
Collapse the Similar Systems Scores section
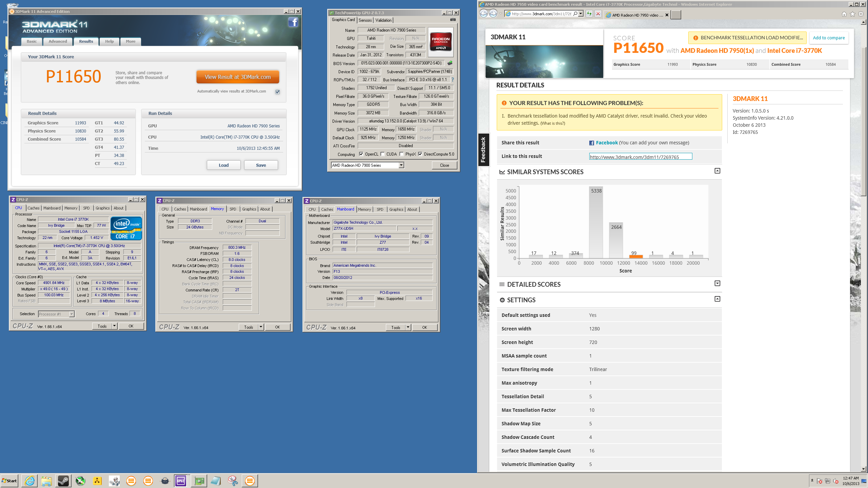(x=717, y=171)
